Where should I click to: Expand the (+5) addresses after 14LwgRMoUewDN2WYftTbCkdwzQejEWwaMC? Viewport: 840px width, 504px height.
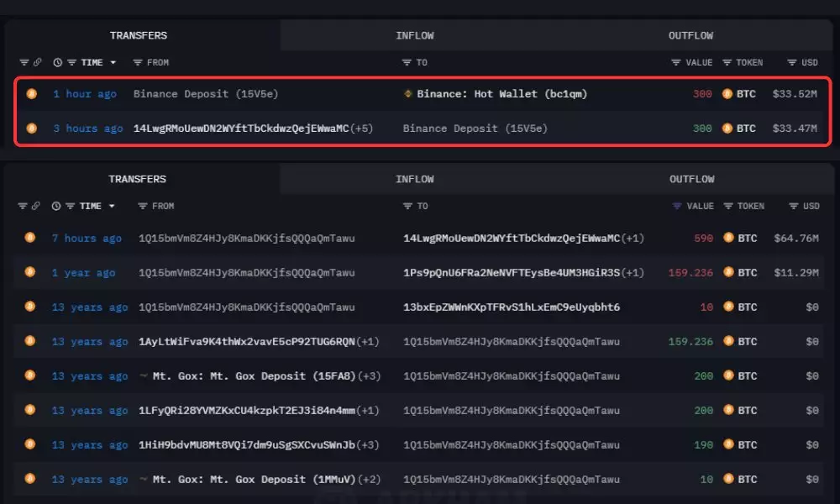point(362,129)
